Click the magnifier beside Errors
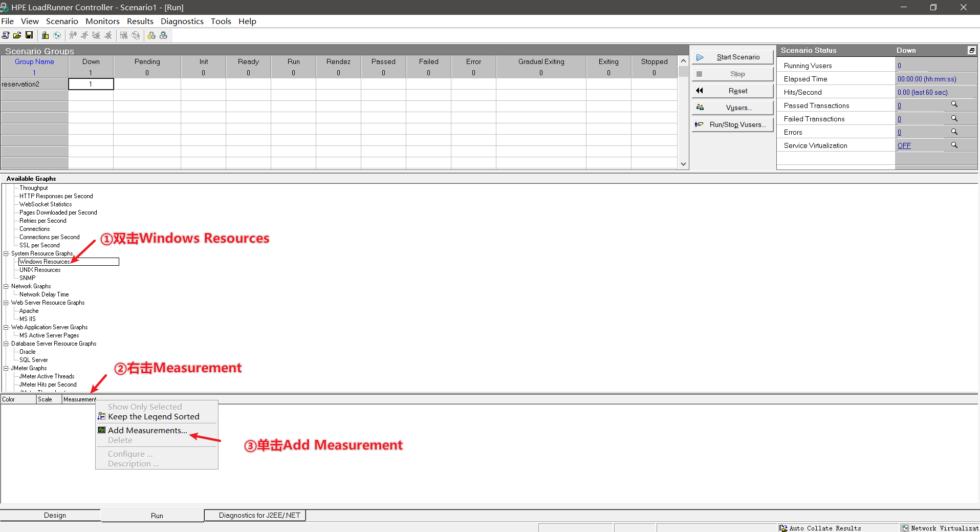This screenshot has height=532, width=980. pos(954,132)
